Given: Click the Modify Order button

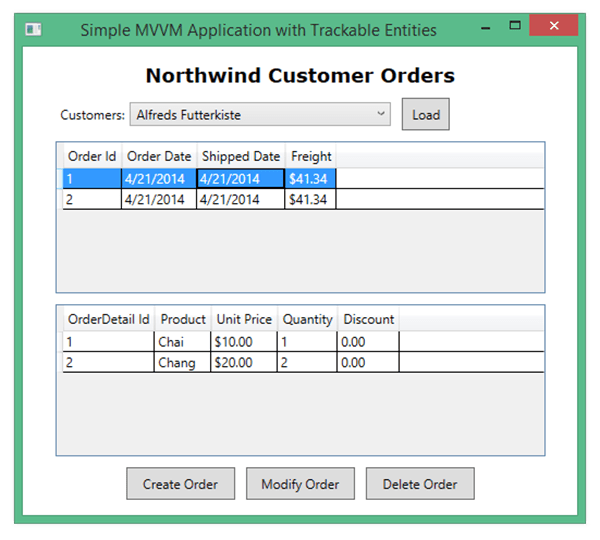Looking at the screenshot, I should point(300,484).
